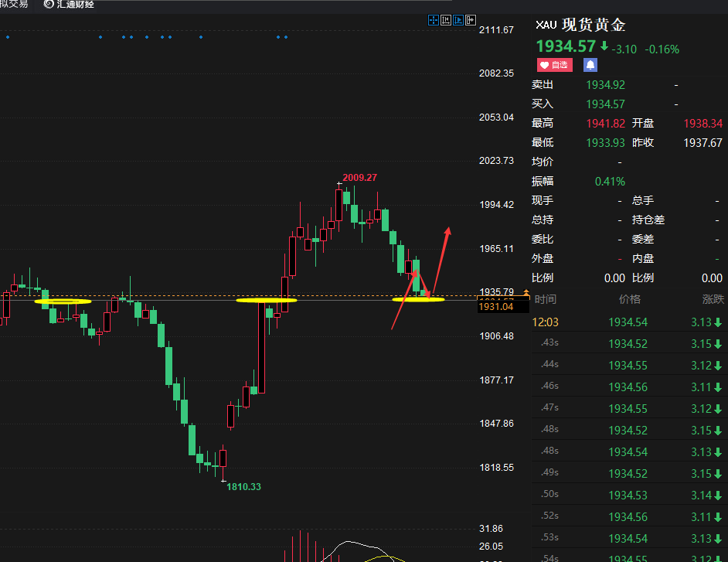The image size is (728, 562).
Task: Click the jump-to-start axis chart icon
Action: click(x=446, y=20)
